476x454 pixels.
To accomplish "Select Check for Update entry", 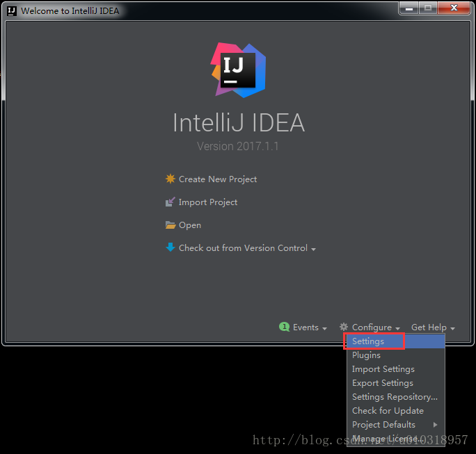I will coord(396,411).
